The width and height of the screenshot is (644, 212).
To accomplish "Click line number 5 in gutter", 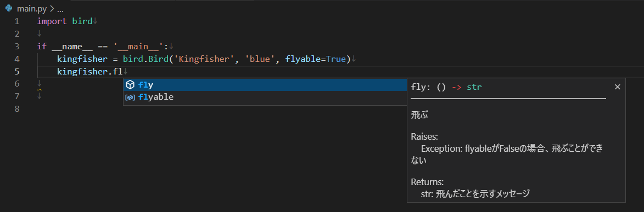I will click(x=17, y=72).
